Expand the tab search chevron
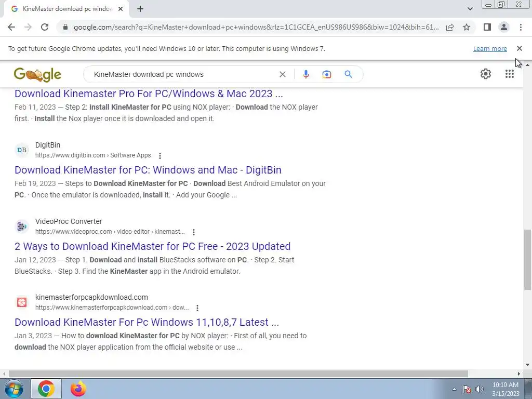532x399 pixels. (x=470, y=9)
